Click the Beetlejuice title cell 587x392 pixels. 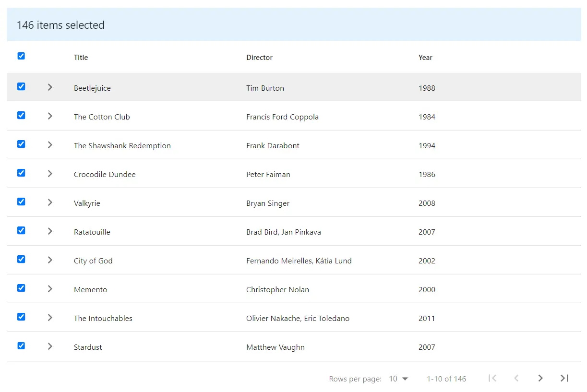92,88
